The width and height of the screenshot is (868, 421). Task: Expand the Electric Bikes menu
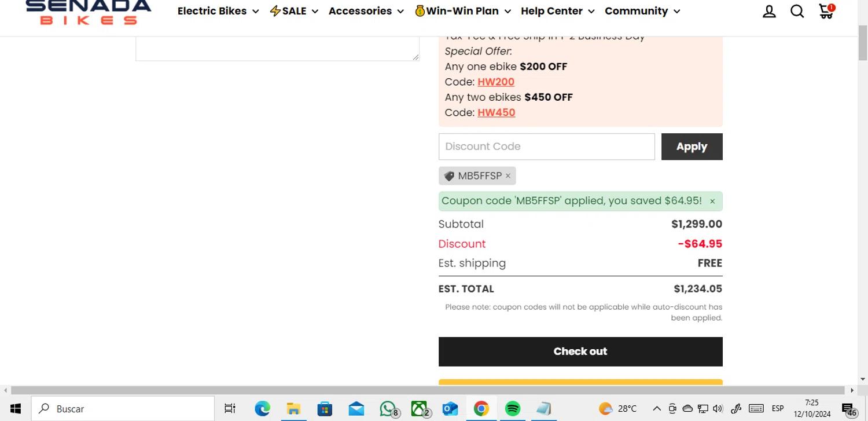pos(218,11)
